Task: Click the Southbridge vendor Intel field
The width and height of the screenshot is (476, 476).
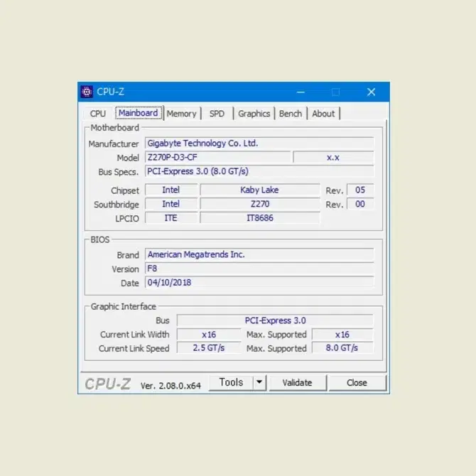Action: click(171, 204)
